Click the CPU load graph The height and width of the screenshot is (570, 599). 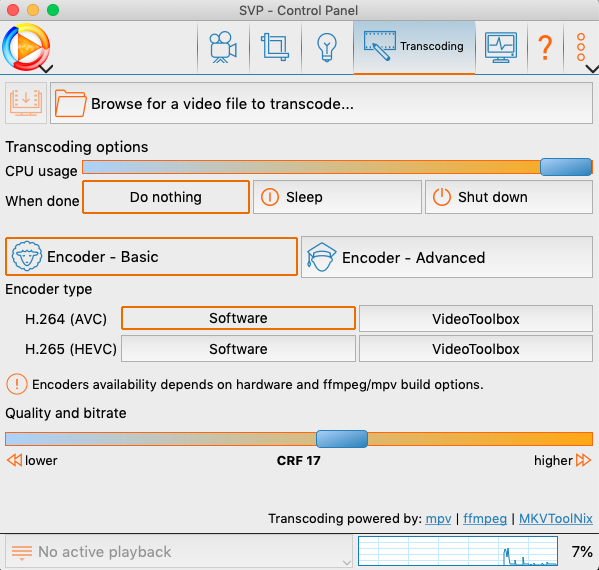coord(458,551)
